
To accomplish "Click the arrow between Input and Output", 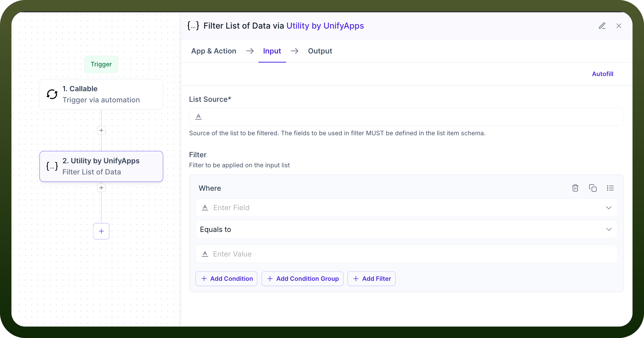I will pyautogui.click(x=295, y=51).
